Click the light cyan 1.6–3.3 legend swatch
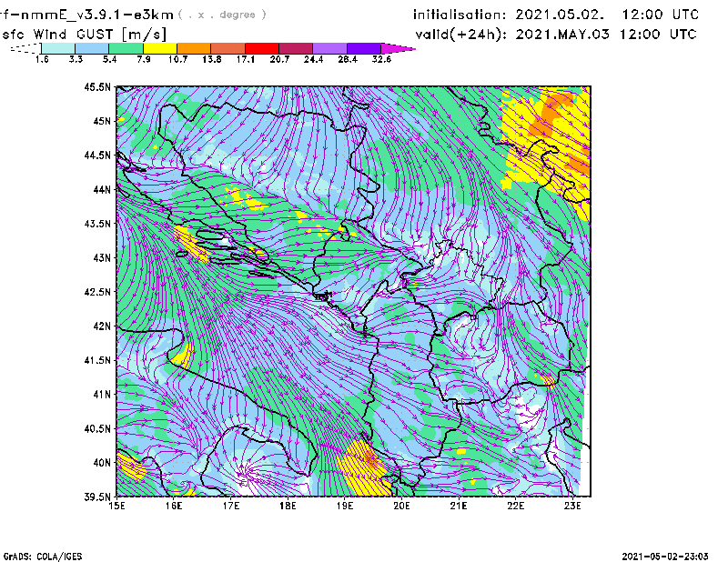Screen dimensions: 728x562 (58, 48)
